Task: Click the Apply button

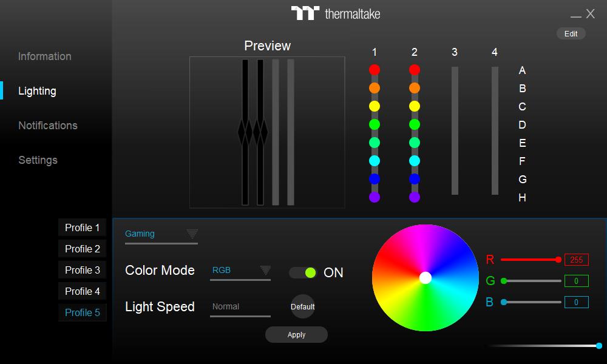Action: click(296, 334)
